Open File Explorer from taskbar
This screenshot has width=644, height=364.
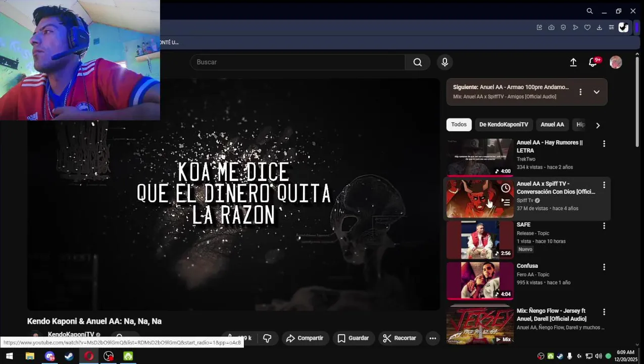30,356
